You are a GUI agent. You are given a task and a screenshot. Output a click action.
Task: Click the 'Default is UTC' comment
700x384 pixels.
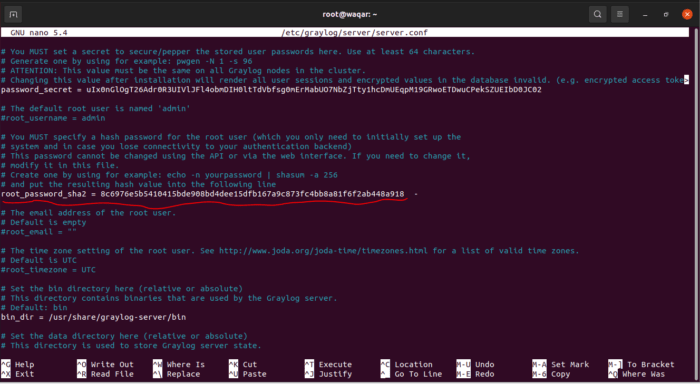click(39, 260)
